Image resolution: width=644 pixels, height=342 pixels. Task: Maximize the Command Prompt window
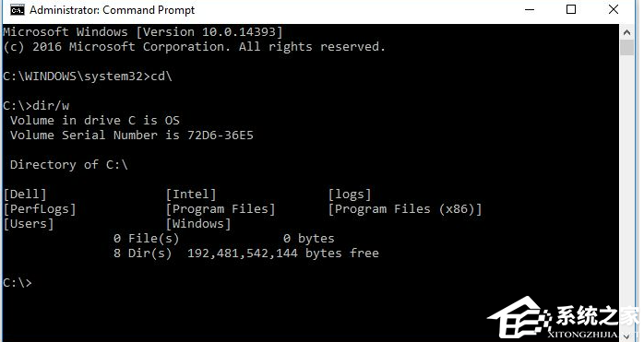[x=571, y=9]
